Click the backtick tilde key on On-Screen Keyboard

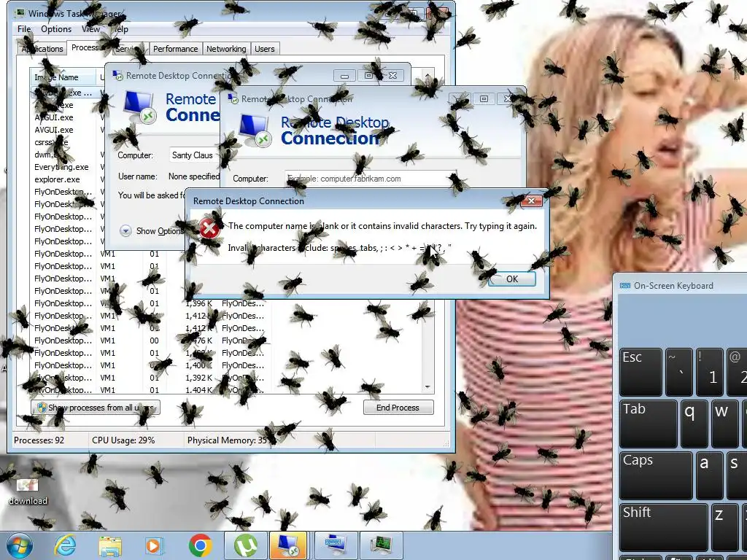pyautogui.click(x=679, y=372)
